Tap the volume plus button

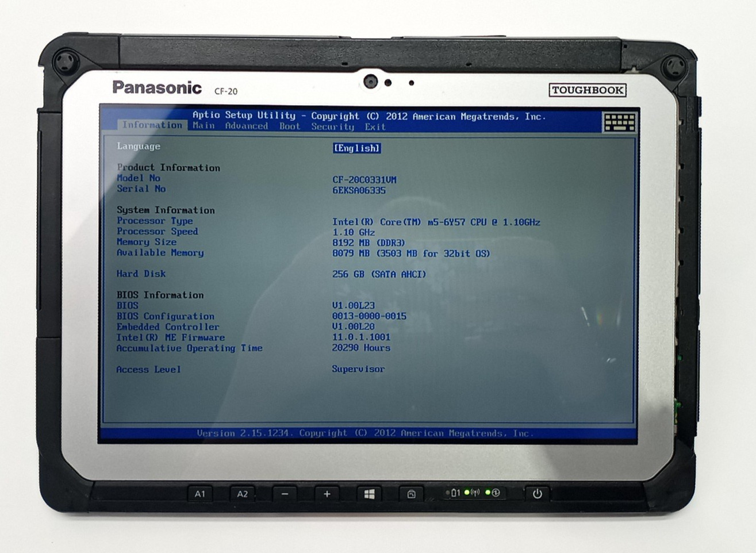pyautogui.click(x=327, y=494)
